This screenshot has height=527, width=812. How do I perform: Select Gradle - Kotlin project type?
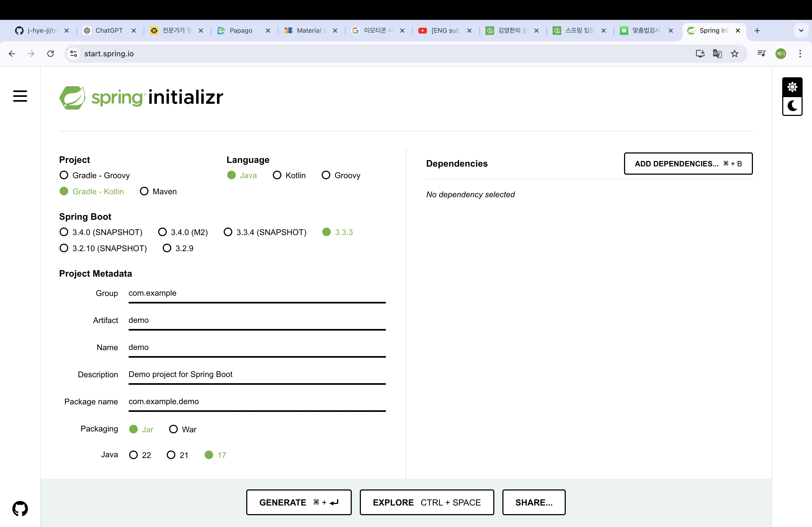[x=92, y=191]
